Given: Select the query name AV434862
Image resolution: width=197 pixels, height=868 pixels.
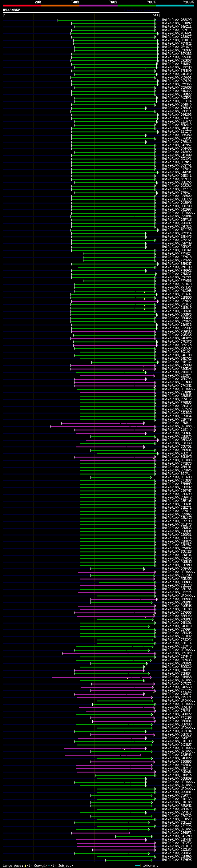Looking at the screenshot, I should [11, 10].
